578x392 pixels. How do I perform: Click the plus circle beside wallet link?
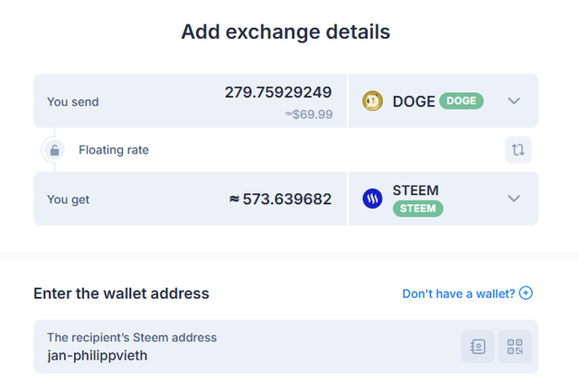pyautogui.click(x=527, y=294)
